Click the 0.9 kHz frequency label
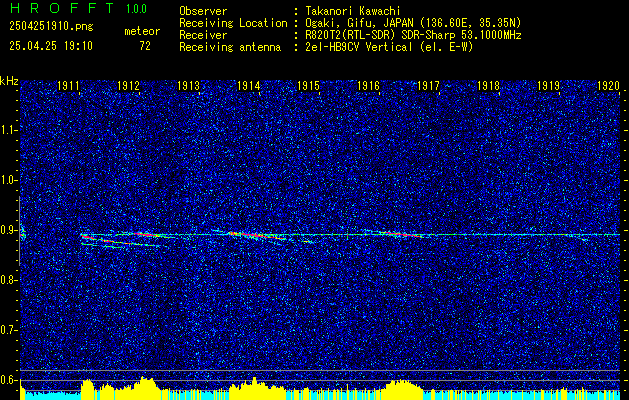This screenshot has width=629, height=400. tap(9, 230)
